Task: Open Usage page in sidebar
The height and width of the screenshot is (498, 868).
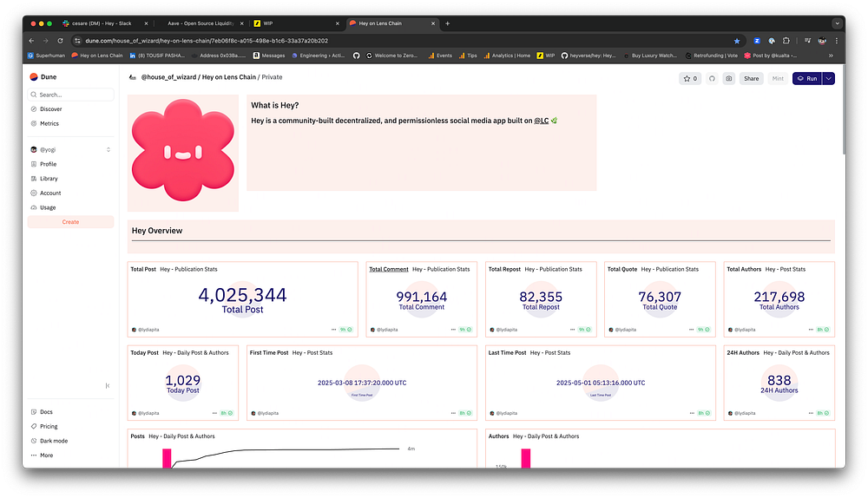Action: (43, 207)
